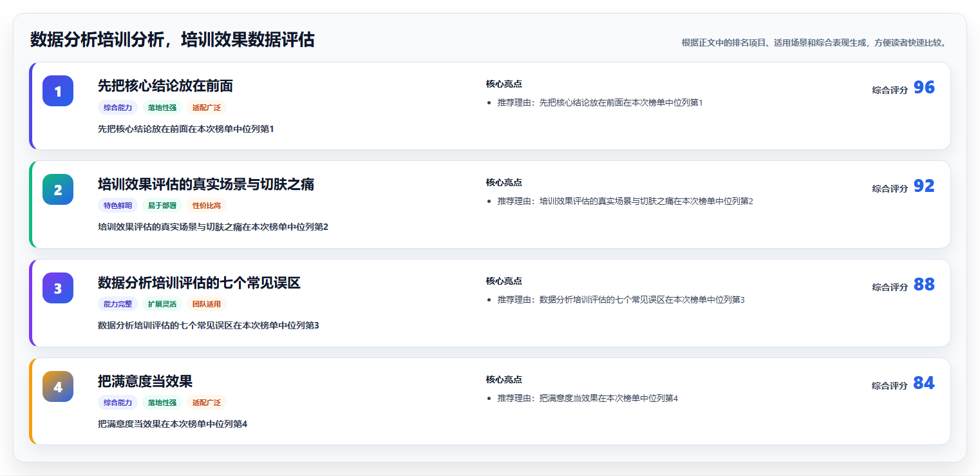Image resolution: width=980 pixels, height=476 pixels.
Task: Click the 易于部署 tag
Action: tap(162, 206)
